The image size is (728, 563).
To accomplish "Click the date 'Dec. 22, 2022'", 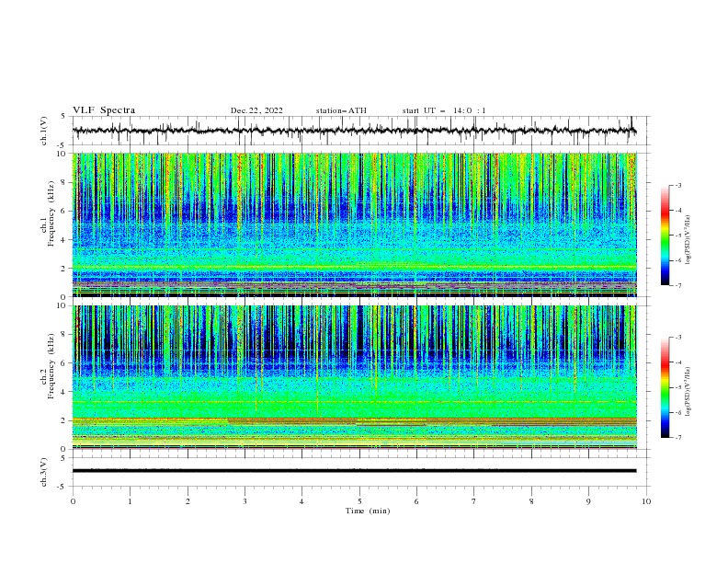I will point(256,110).
